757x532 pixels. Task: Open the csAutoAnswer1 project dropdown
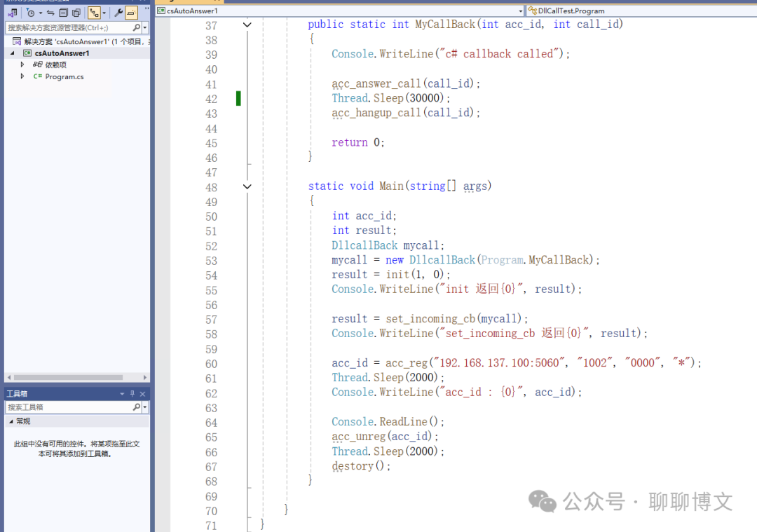520,11
